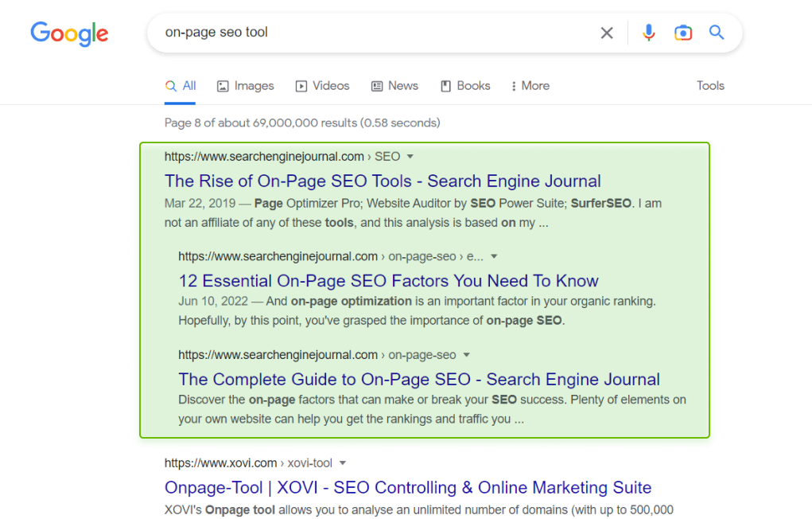Click the All tab magnifier icon
The image size is (812, 519).
(x=171, y=86)
